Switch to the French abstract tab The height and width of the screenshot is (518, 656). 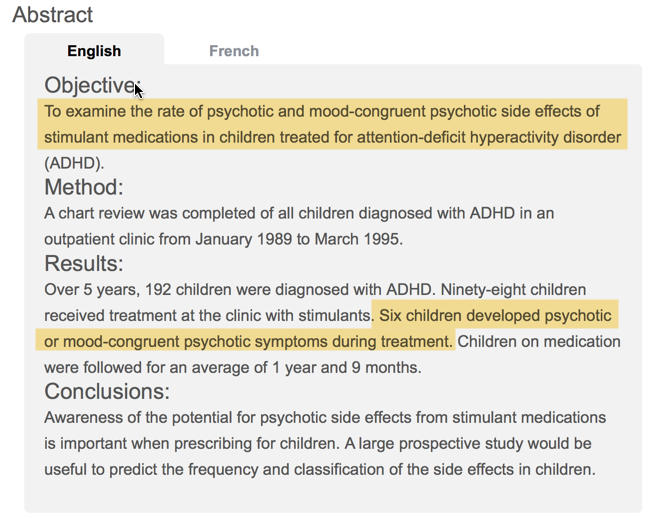tap(233, 51)
